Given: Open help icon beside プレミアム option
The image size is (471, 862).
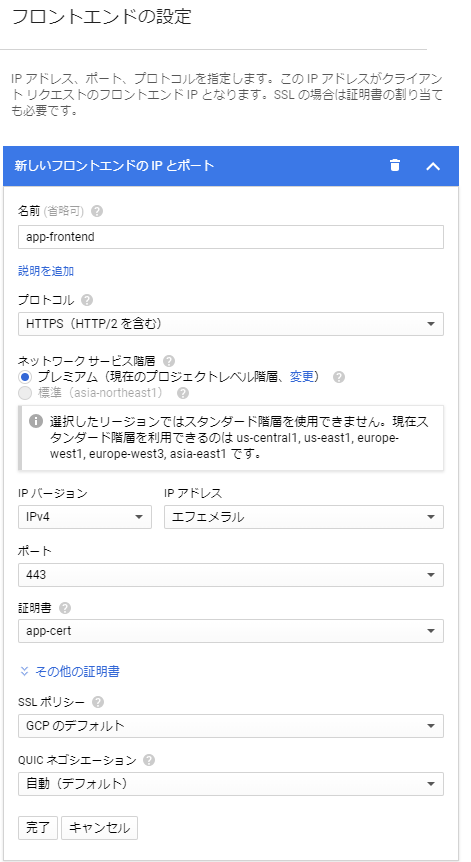Looking at the screenshot, I should click(x=339, y=377).
